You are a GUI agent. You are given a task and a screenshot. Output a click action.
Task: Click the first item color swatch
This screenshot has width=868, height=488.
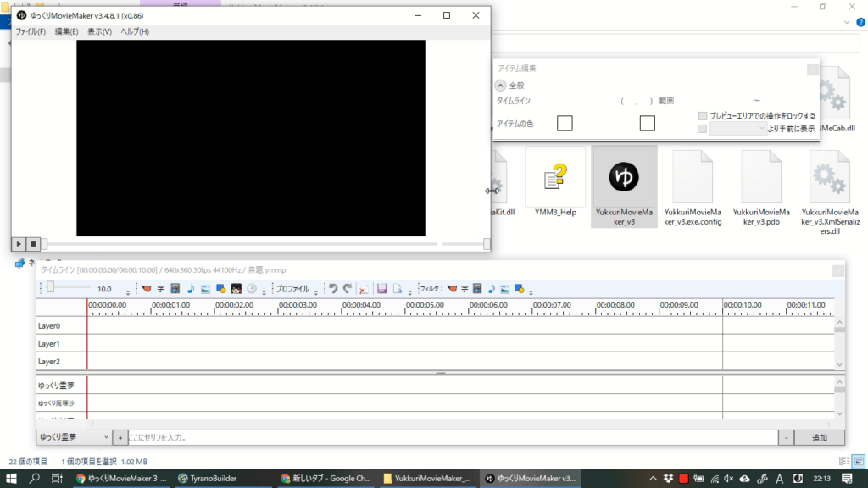click(x=565, y=124)
